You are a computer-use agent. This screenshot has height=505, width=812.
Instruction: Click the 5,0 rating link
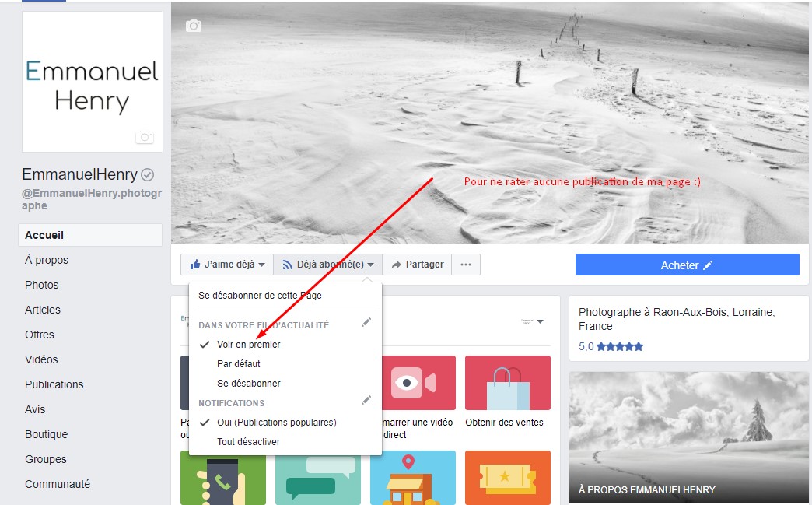(x=586, y=346)
